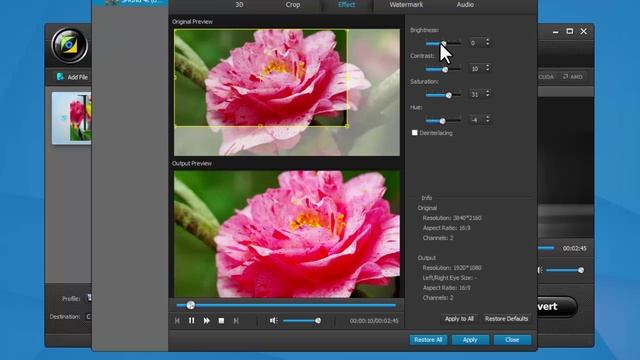640x360 pixels.
Task: Stop the preview playback
Action: pyautogui.click(x=221, y=321)
